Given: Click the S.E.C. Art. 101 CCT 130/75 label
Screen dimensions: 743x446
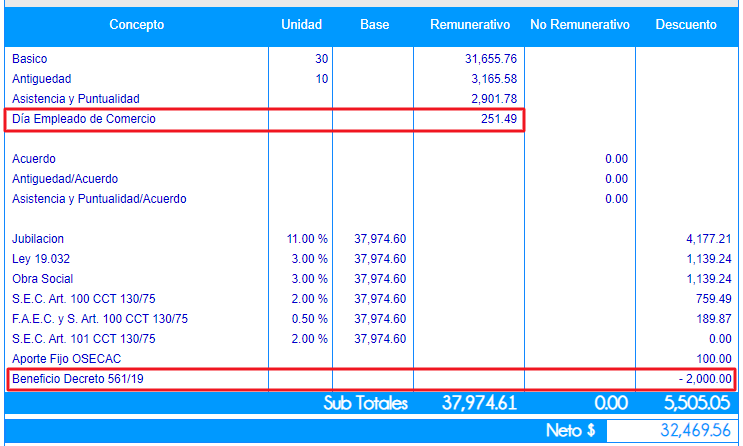Looking at the screenshot, I should click(84, 339).
